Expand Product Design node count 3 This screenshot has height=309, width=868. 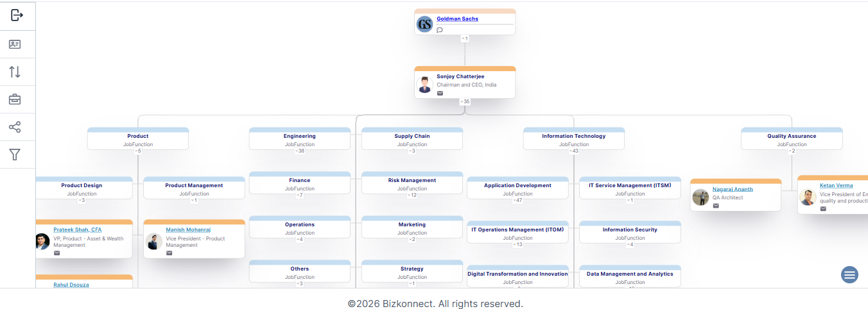[x=82, y=200]
